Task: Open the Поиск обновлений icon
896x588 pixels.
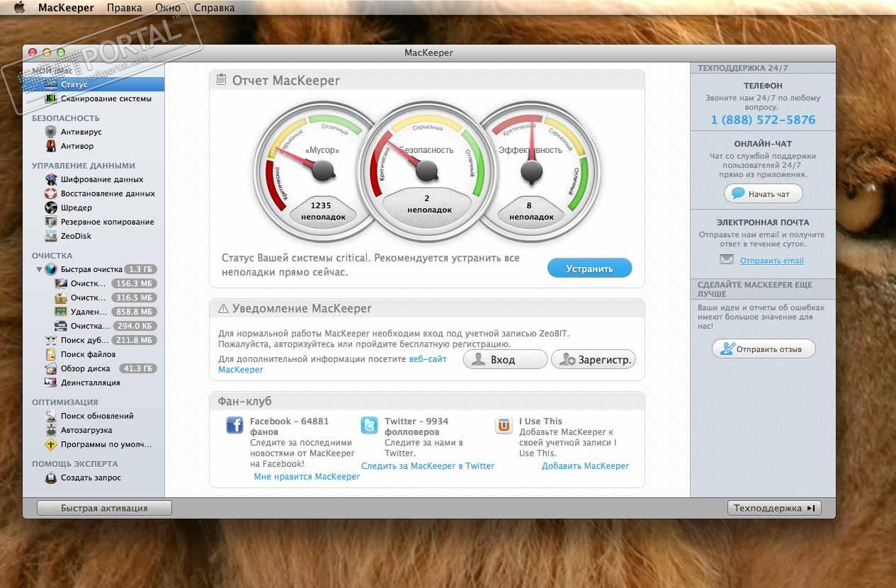Action: (x=50, y=416)
